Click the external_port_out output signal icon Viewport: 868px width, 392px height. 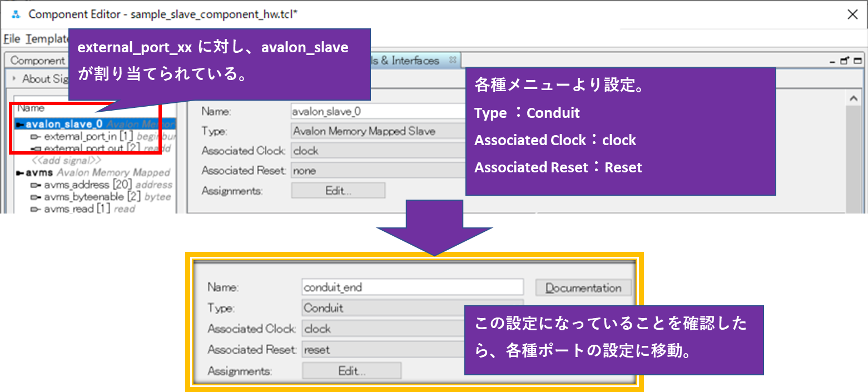[x=37, y=148]
